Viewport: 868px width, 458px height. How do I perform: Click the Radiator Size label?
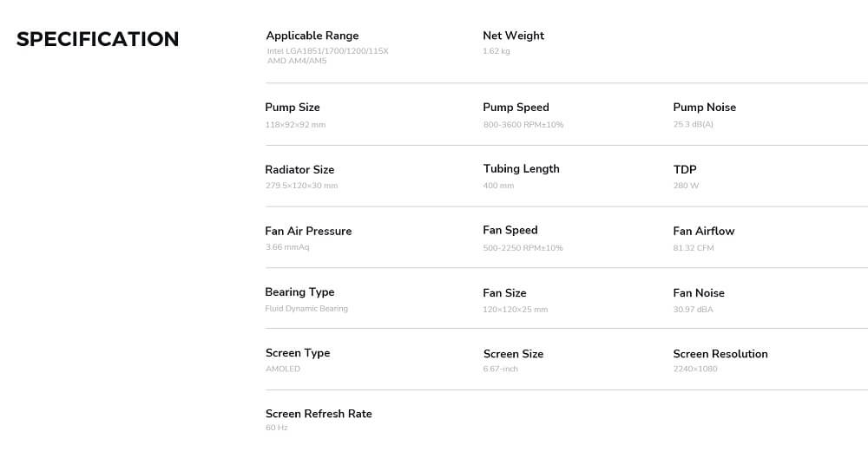299,170
